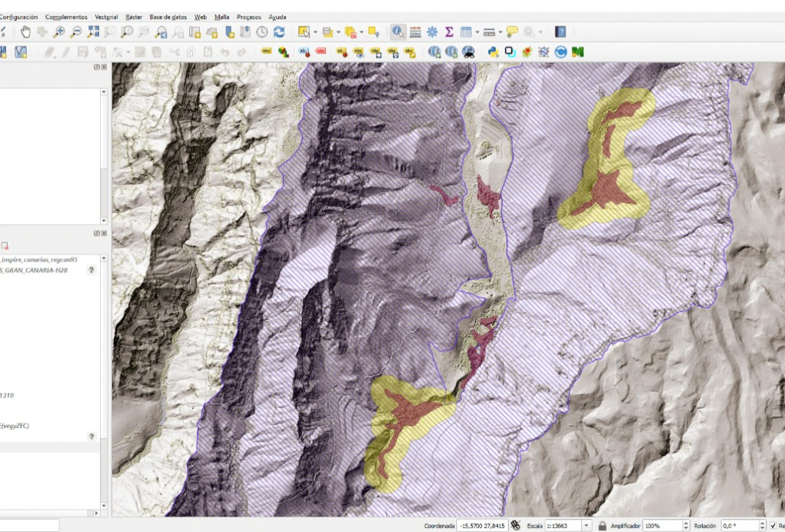Click the Zoom In magnifier tool
Screen dimensions: 785x532
click(x=59, y=32)
